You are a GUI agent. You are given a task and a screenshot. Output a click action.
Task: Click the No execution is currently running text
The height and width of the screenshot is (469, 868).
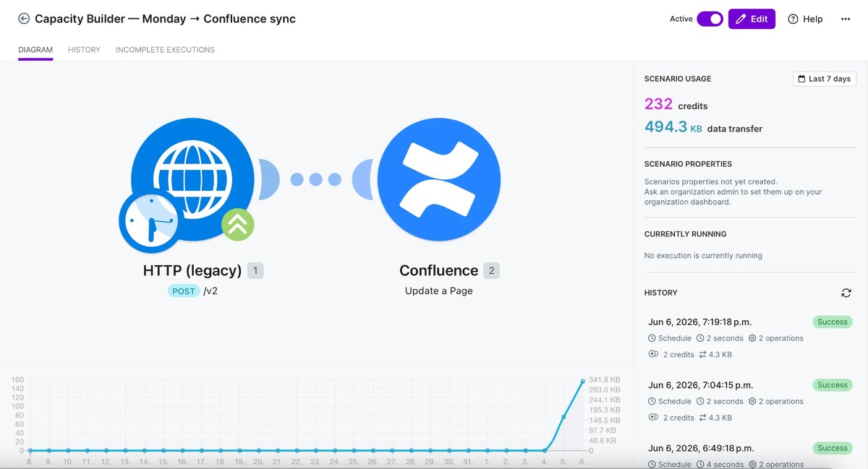tap(703, 256)
